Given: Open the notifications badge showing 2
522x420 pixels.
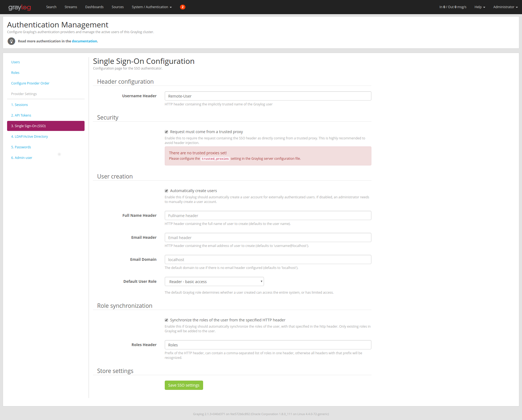Looking at the screenshot, I should [x=183, y=7].
